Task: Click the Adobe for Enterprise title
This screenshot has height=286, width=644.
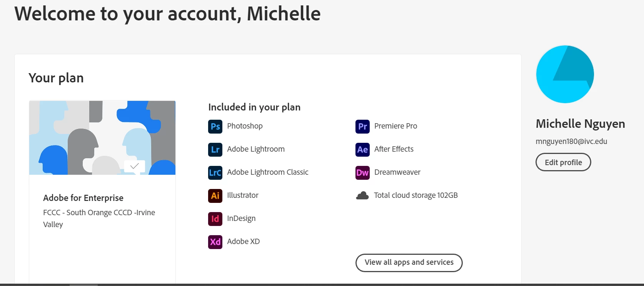Action: click(83, 198)
